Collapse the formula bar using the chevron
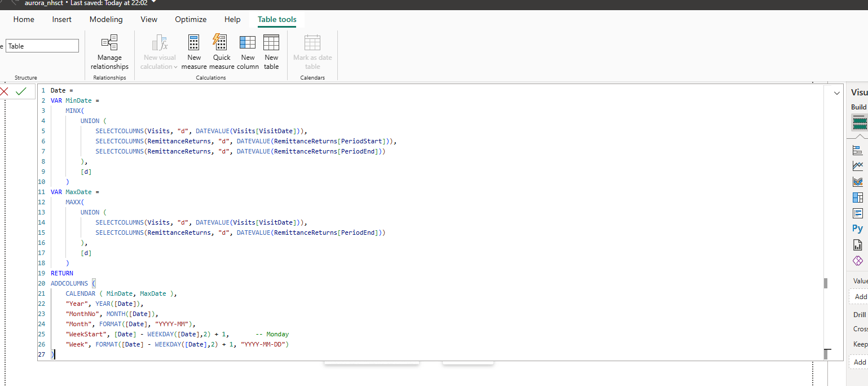Viewport: 868px width, 386px height. coord(836,94)
